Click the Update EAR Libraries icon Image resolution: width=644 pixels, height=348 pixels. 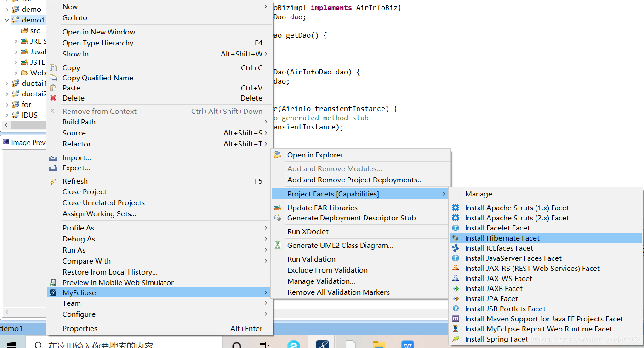[278, 208]
